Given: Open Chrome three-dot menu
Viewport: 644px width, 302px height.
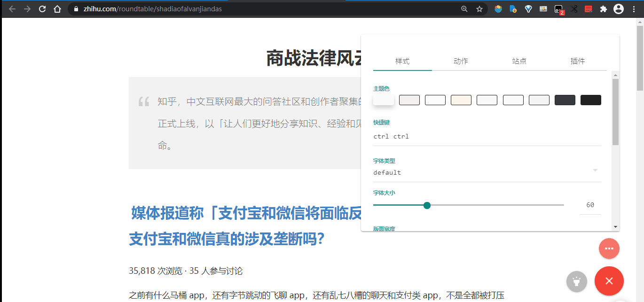Looking at the screenshot, I should coord(634,9).
